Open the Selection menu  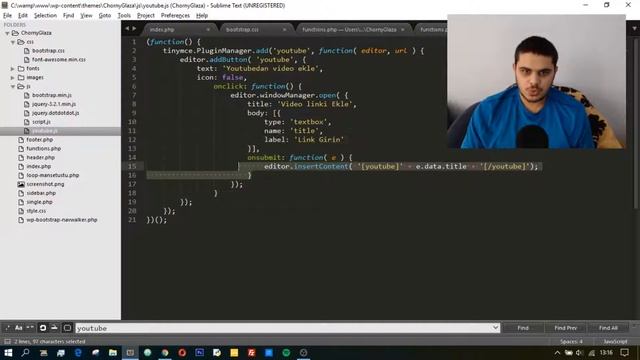(x=45, y=16)
